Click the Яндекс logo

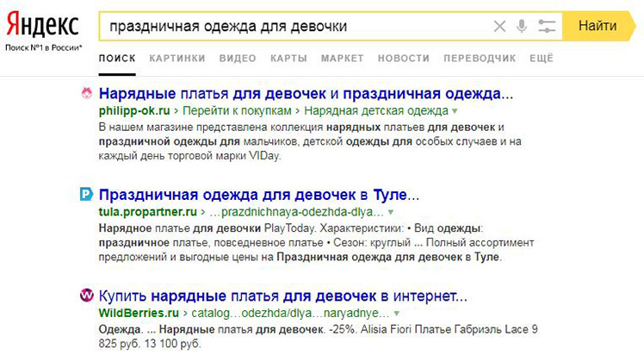click(42, 24)
